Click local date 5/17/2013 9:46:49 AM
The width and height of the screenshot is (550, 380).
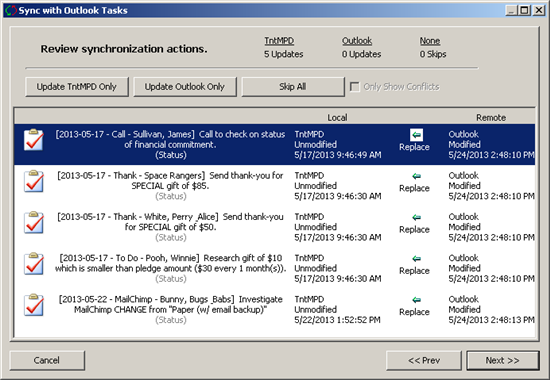pos(337,155)
